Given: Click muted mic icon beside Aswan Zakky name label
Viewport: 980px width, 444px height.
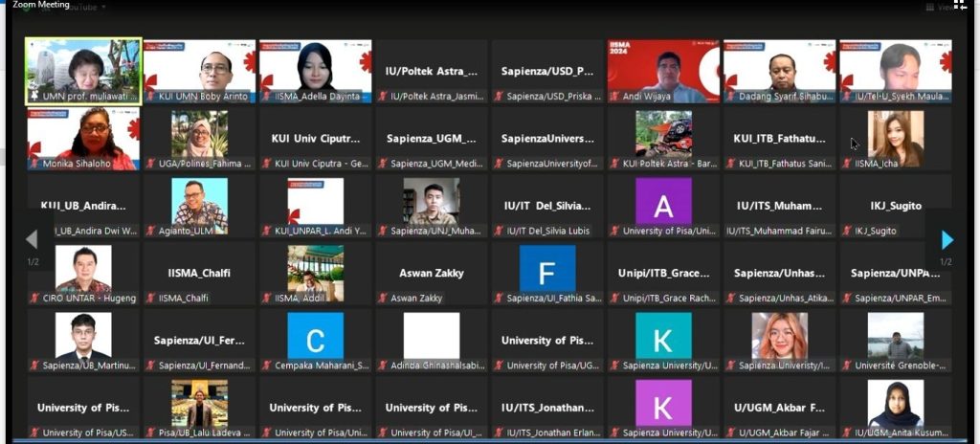Looking at the screenshot, I should [383, 298].
